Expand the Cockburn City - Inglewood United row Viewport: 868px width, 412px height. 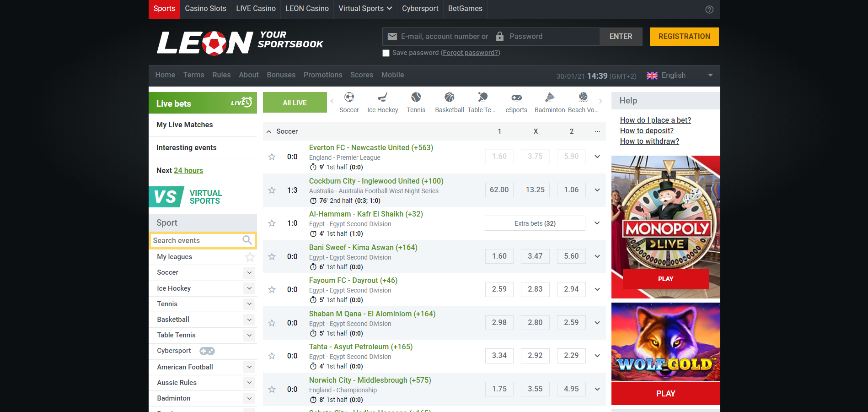point(597,190)
